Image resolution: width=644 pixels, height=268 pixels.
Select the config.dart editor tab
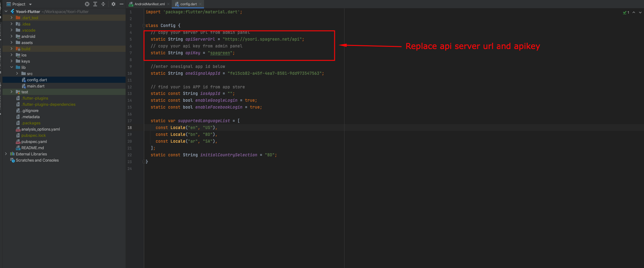tap(189, 4)
